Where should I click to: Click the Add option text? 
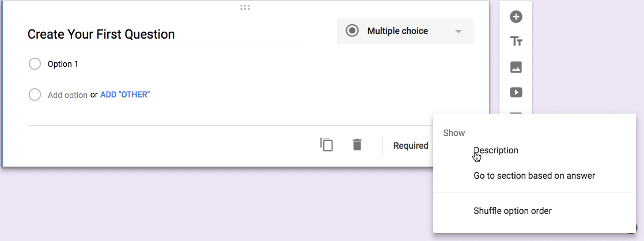[x=67, y=95]
